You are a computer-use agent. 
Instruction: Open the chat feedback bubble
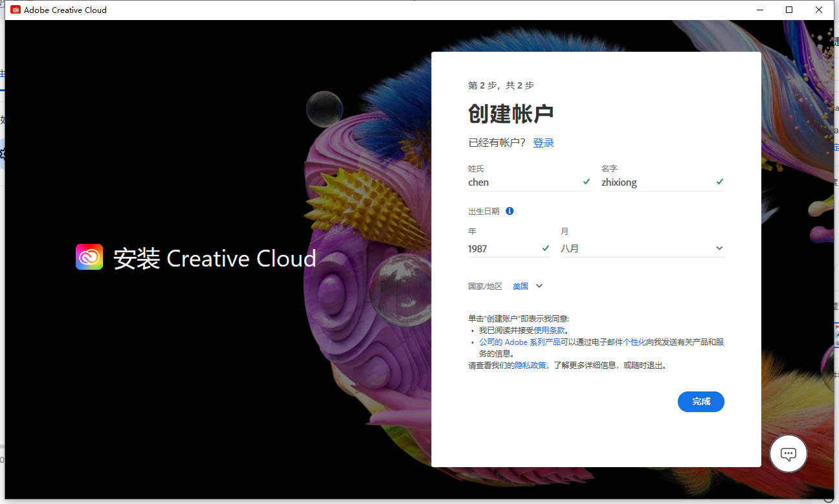pos(788,454)
